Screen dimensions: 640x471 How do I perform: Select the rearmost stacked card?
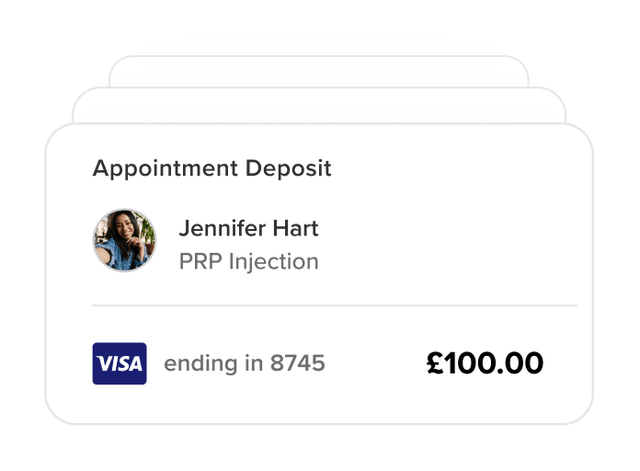click(320, 70)
